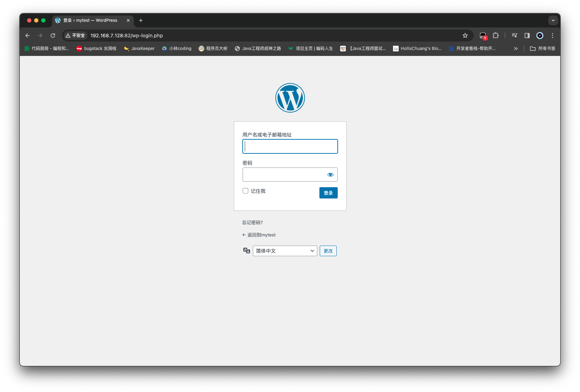Click the language translate icon
The width and height of the screenshot is (580, 392).
[x=247, y=251]
